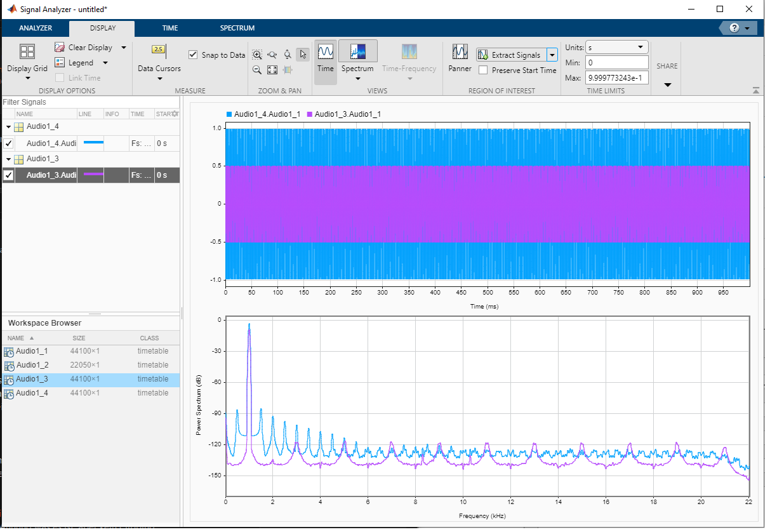Select the vertical Zoom in Y tool
Image resolution: width=770 pixels, height=532 pixels.
click(288, 55)
